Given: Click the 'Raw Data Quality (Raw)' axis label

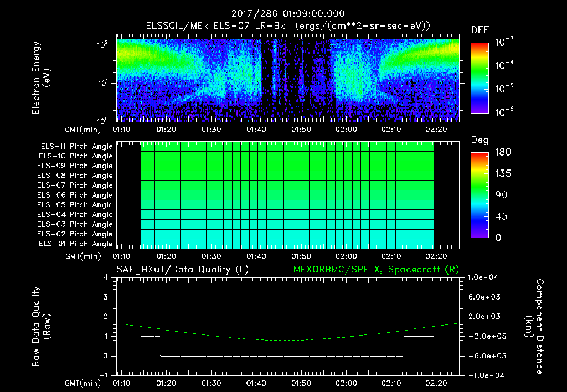Looking at the screenshot, I should [41, 327].
